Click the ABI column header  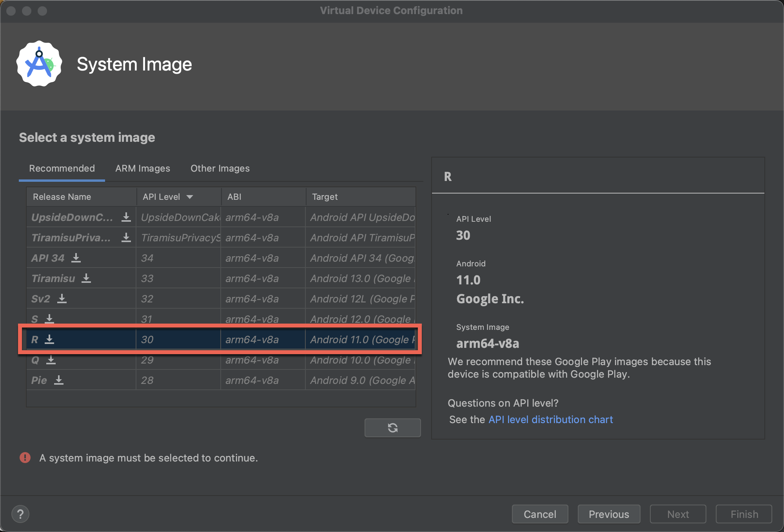pyautogui.click(x=234, y=197)
